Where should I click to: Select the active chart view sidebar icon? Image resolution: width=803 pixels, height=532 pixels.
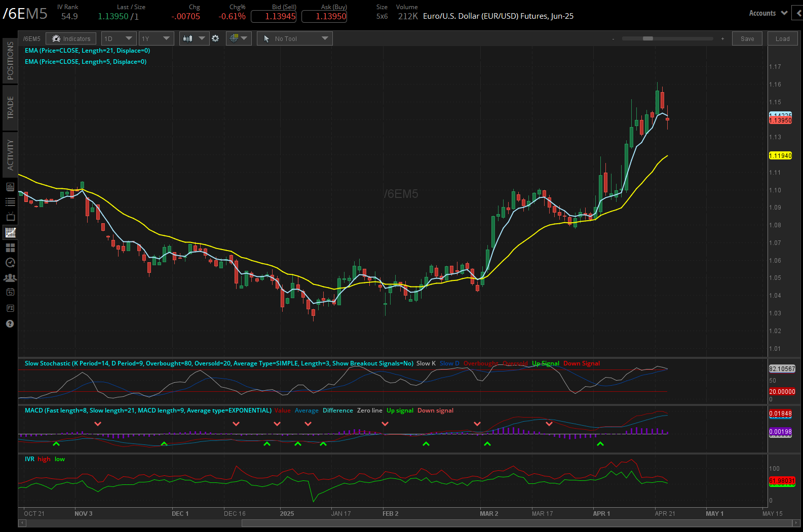10,232
